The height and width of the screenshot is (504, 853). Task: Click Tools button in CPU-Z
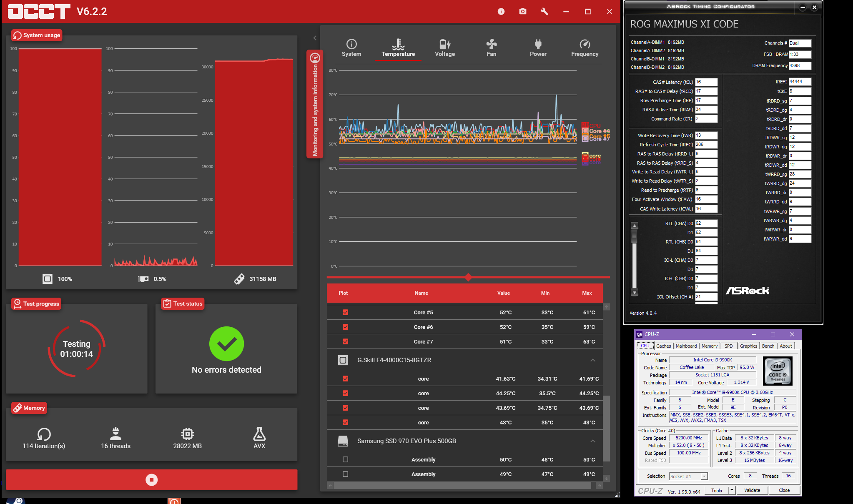coord(717,490)
